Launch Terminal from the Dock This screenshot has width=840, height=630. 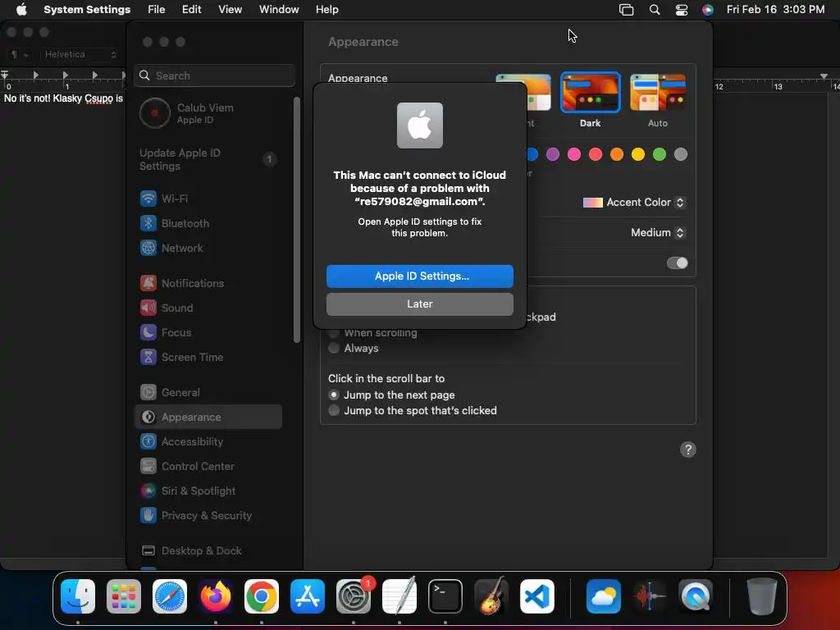tap(445, 596)
